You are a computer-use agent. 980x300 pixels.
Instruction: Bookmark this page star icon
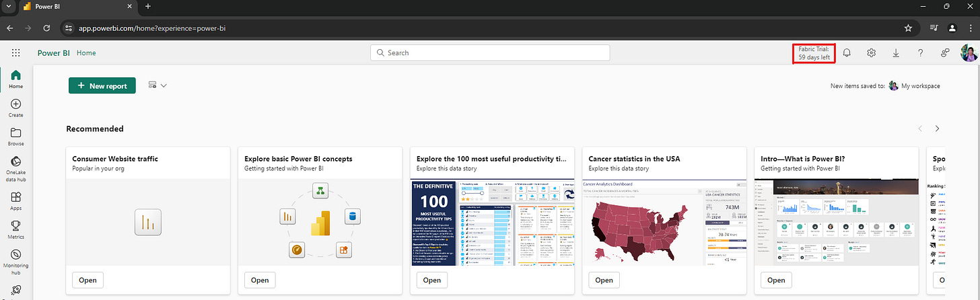[908, 28]
